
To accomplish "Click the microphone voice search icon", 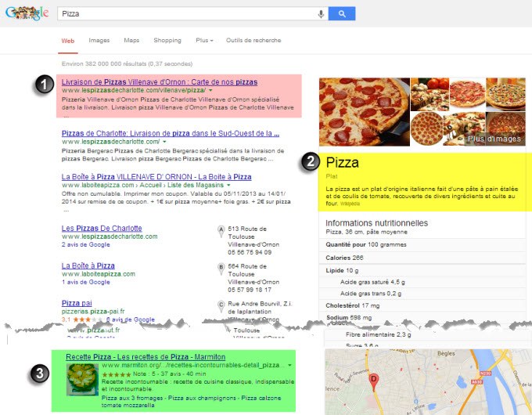I will pos(321,14).
